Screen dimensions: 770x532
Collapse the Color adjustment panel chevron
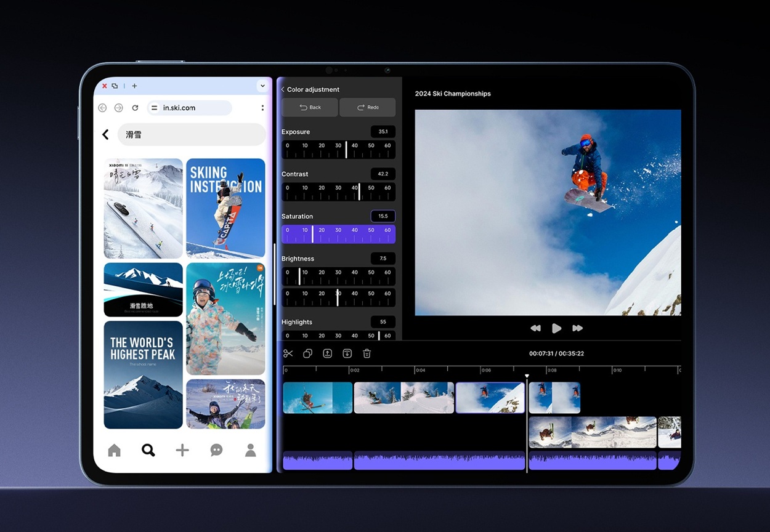[x=283, y=90]
